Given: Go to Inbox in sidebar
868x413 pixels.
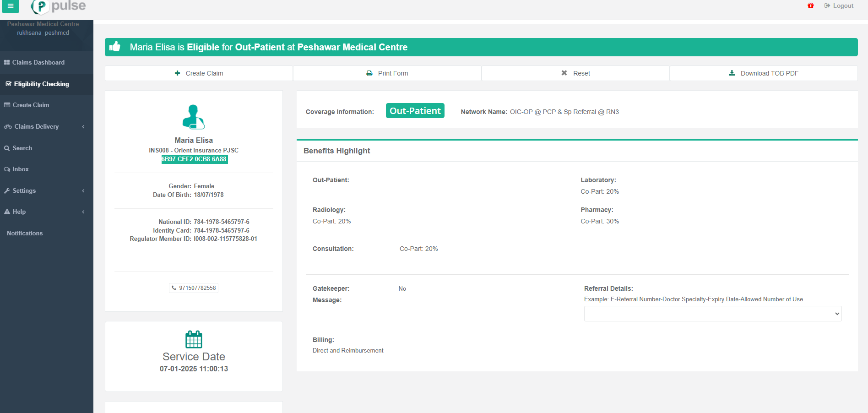Looking at the screenshot, I should coord(21,169).
